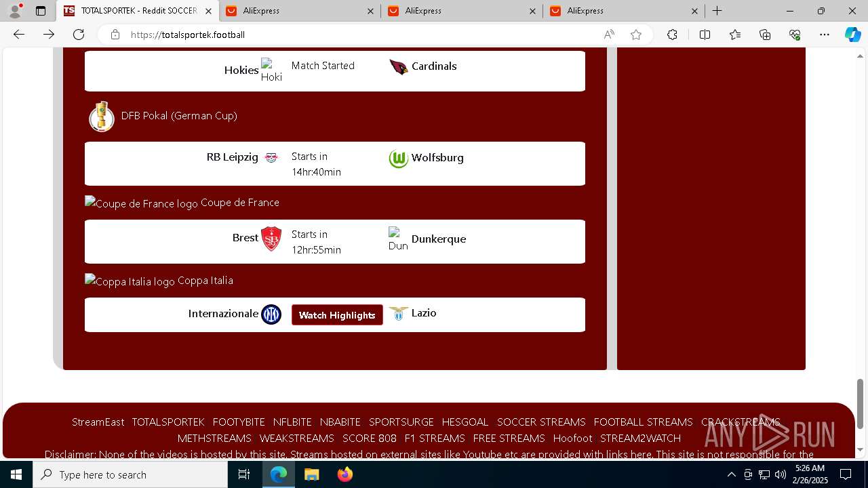Open the FOOTYBITE footer link

pos(239,422)
